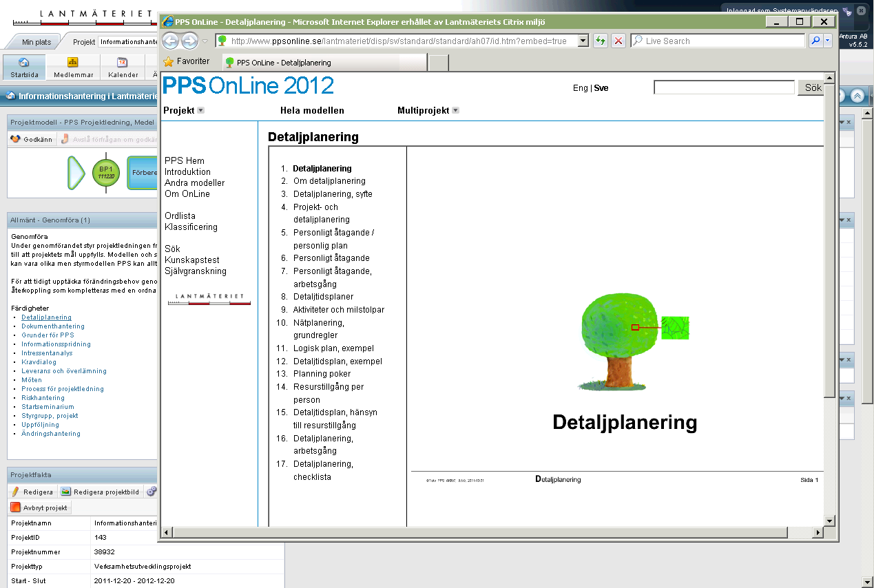
Task: Open Ordlista in the sidebar
Action: point(180,216)
